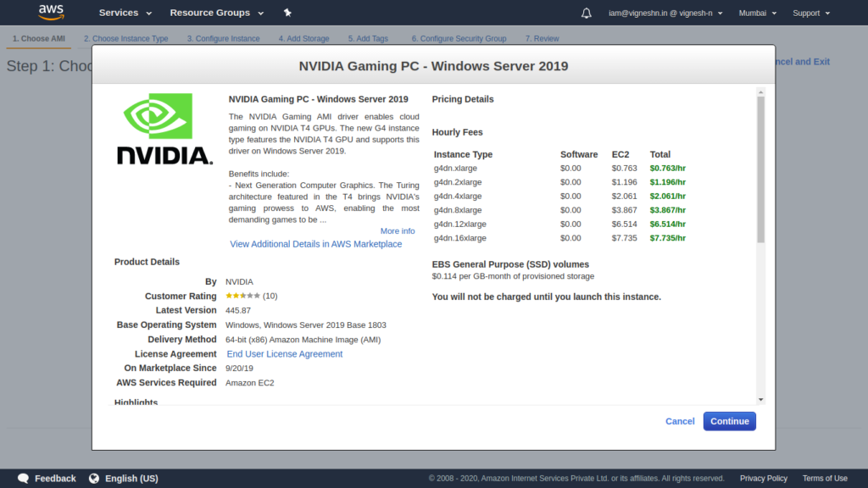This screenshot has width=868, height=488.
Task: Go to 6. Configure Security Group step
Action: click(x=459, y=39)
